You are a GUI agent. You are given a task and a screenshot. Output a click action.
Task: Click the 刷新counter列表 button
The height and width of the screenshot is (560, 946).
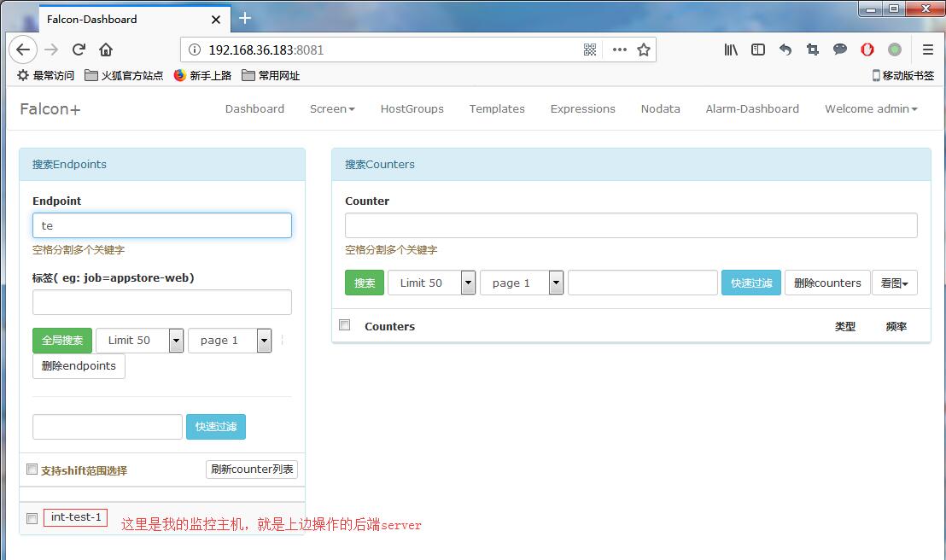pos(252,470)
